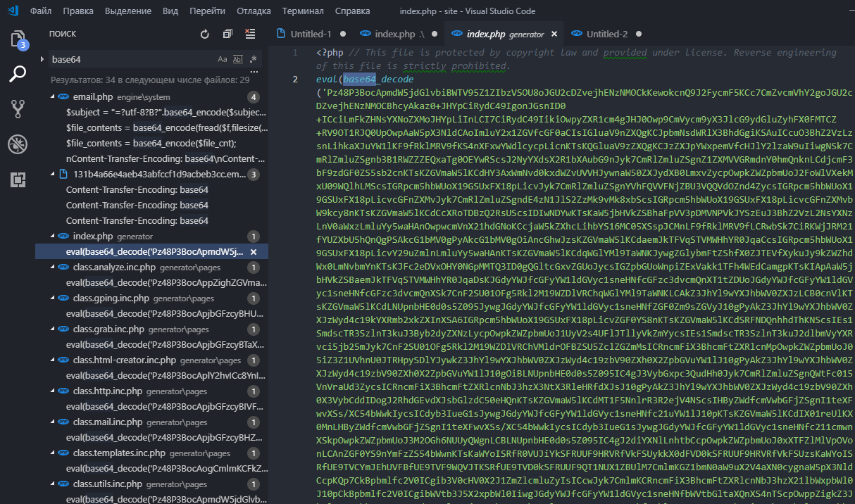Toggle match whole word option
The width and height of the screenshot is (855, 504).
pyautogui.click(x=237, y=59)
